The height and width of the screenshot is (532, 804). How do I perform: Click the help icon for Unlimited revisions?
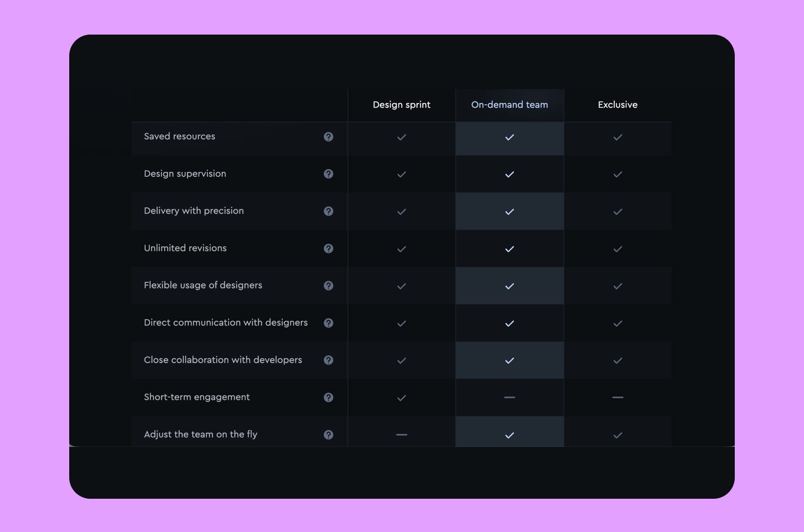point(328,249)
